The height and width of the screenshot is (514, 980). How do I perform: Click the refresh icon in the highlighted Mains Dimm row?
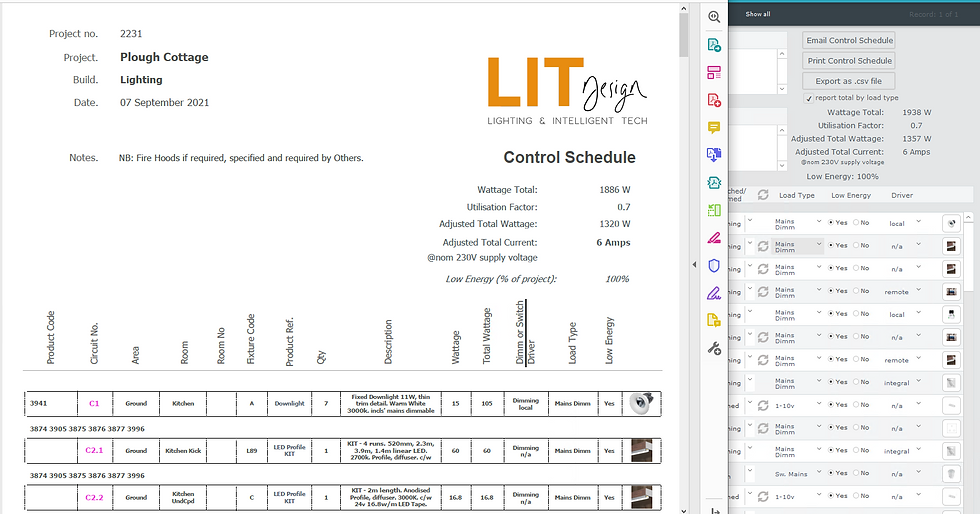(x=763, y=246)
